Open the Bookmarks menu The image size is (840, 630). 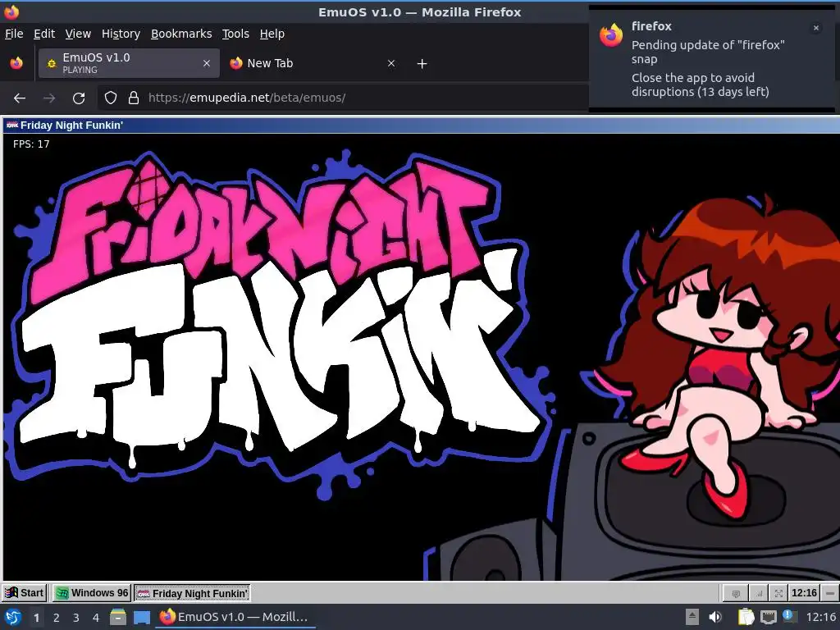click(x=181, y=34)
